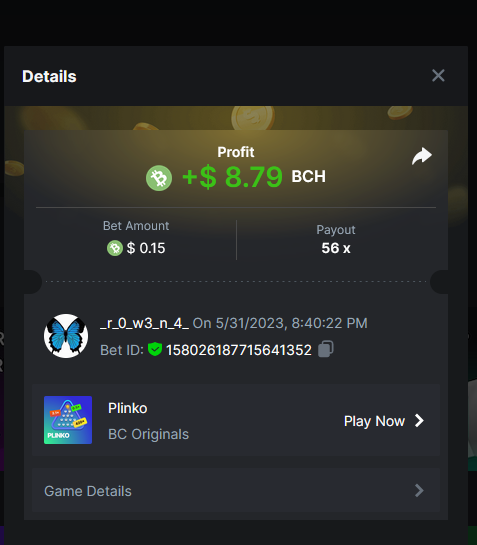Click the share arrow icon
The width and height of the screenshot is (477, 545).
tap(422, 156)
